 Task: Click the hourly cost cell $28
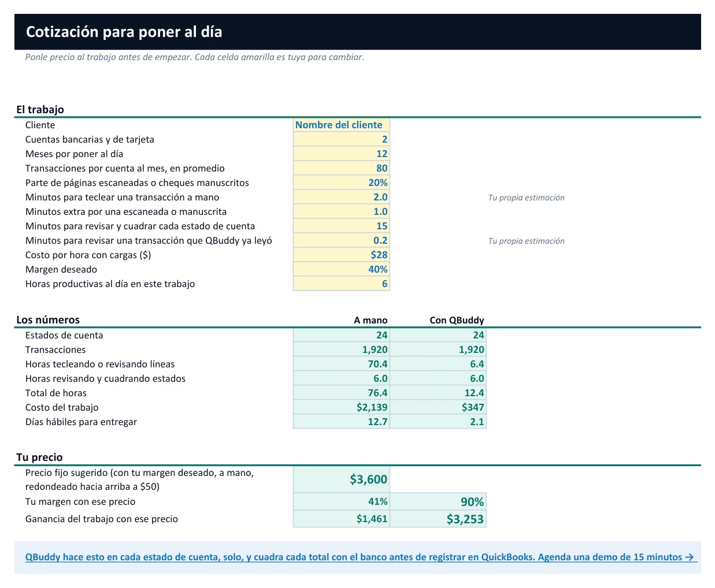[342, 255]
